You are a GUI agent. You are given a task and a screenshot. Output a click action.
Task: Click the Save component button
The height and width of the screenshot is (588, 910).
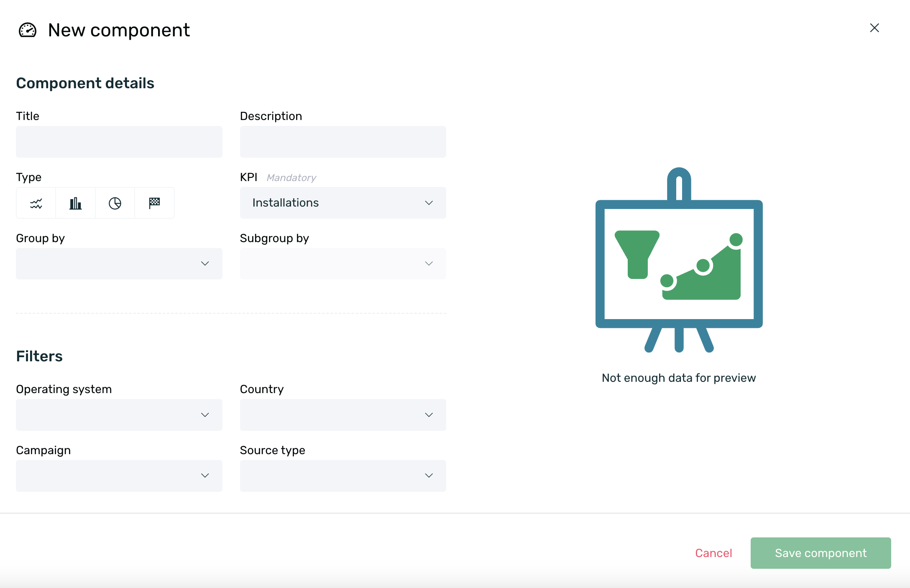[x=820, y=553]
